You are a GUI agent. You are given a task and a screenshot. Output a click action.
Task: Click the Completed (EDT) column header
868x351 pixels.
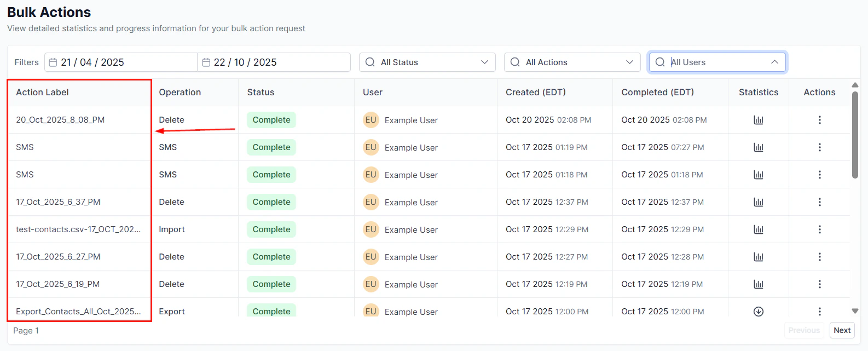(x=657, y=93)
